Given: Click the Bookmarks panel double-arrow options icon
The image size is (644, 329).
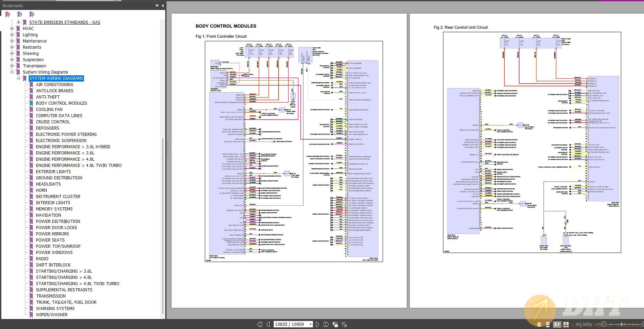Looking at the screenshot, I should click(157, 6).
